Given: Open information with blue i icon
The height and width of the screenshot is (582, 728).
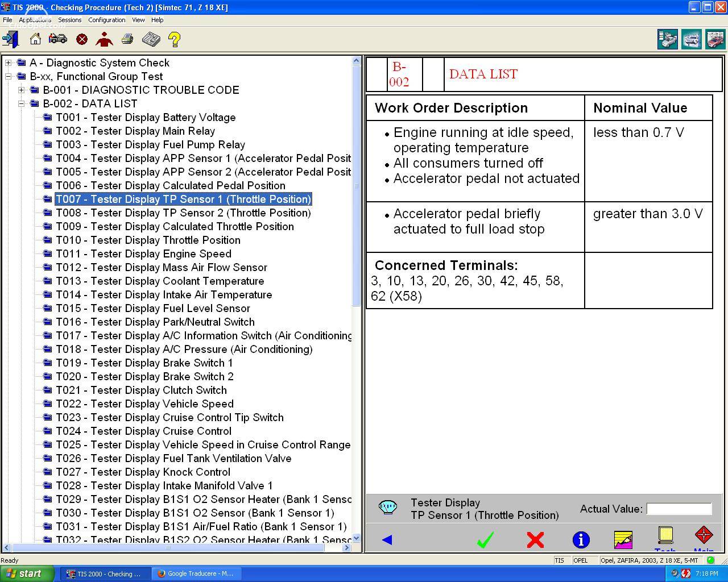Looking at the screenshot, I should pyautogui.click(x=581, y=539).
